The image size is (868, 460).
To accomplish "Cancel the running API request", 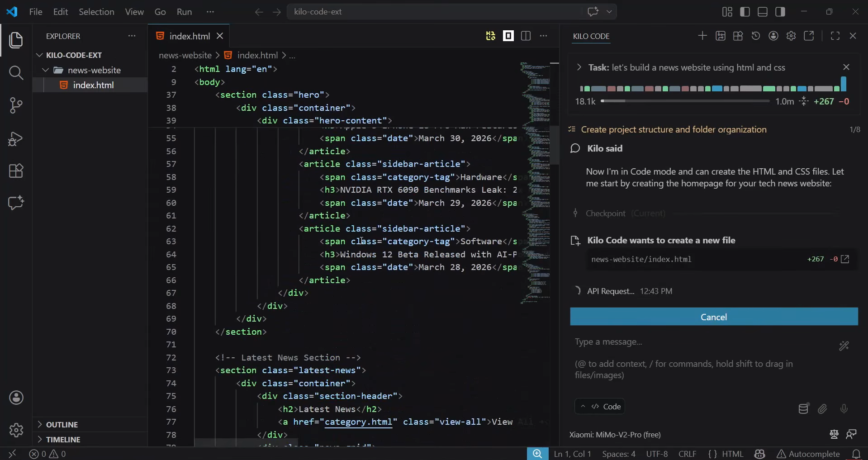I will [x=714, y=317].
